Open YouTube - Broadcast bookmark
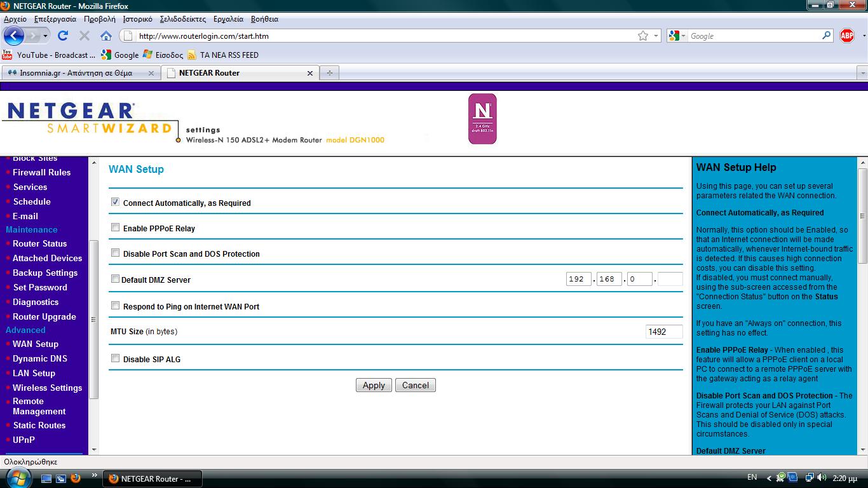 point(49,55)
